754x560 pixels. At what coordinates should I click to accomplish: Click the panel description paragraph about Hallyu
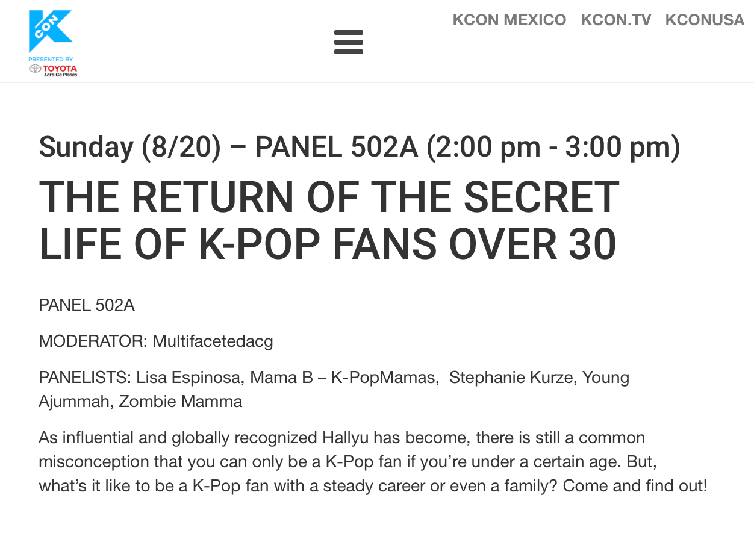pos(372,462)
